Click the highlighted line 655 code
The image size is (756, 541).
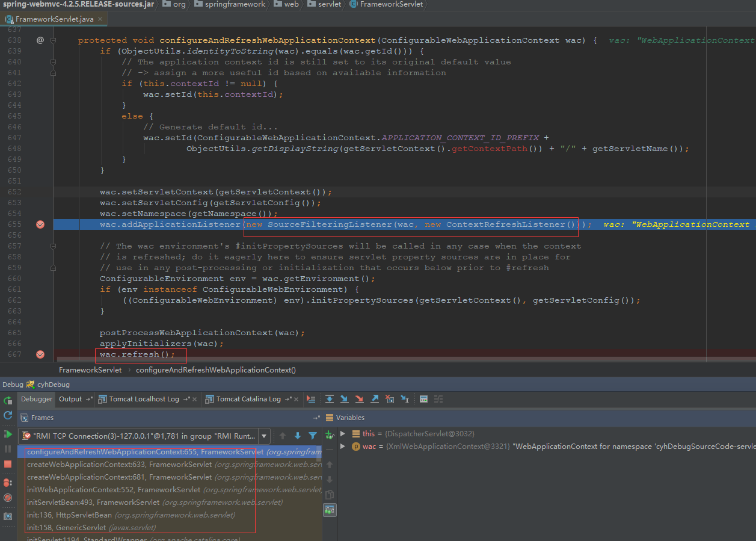[x=346, y=224]
